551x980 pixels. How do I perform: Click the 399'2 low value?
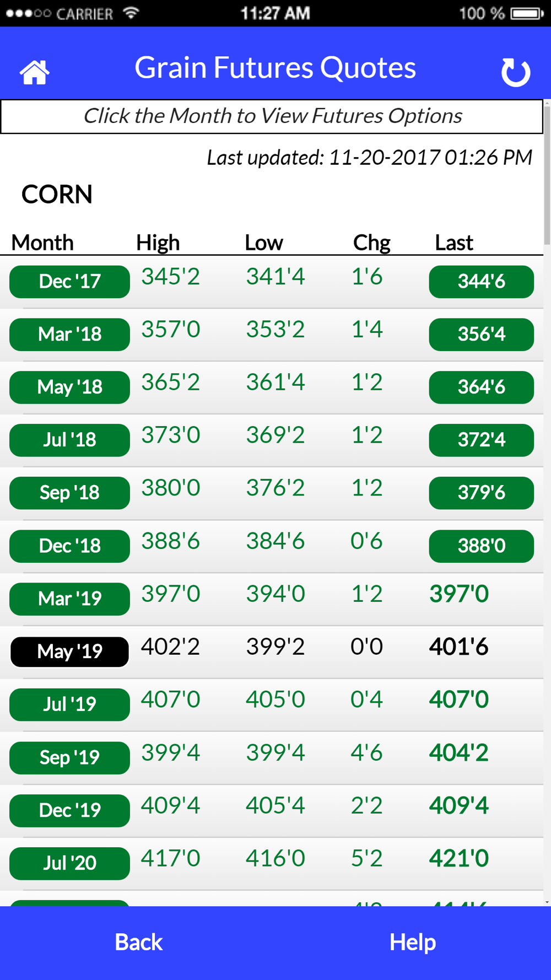pos(275,647)
